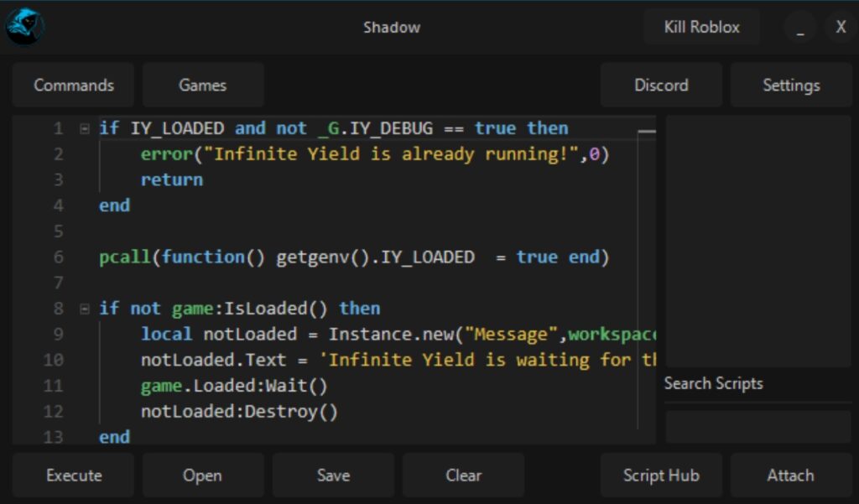The image size is (859, 504).
Task: Open the Discord link button
Action: pyautogui.click(x=661, y=85)
